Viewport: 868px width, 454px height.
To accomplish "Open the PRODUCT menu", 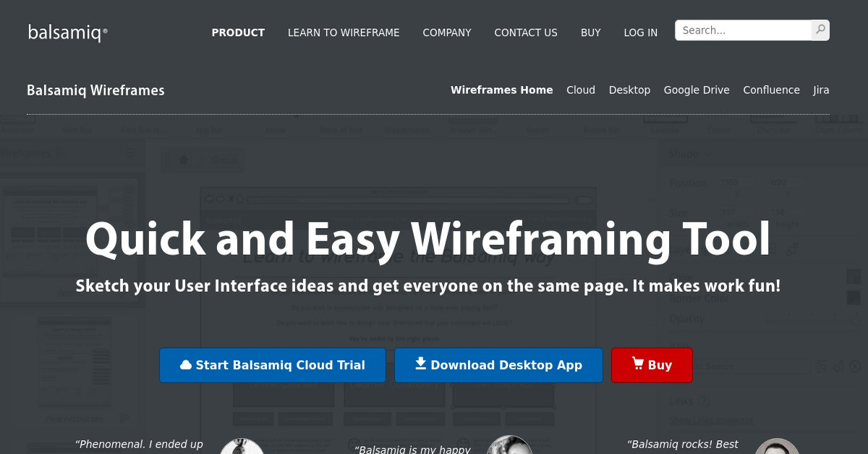I will click(x=238, y=33).
